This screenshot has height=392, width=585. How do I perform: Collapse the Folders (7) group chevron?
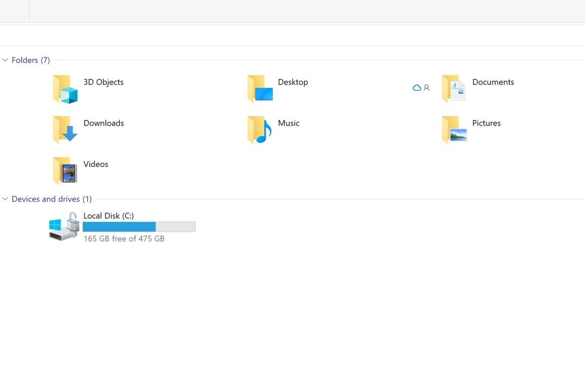click(x=5, y=60)
